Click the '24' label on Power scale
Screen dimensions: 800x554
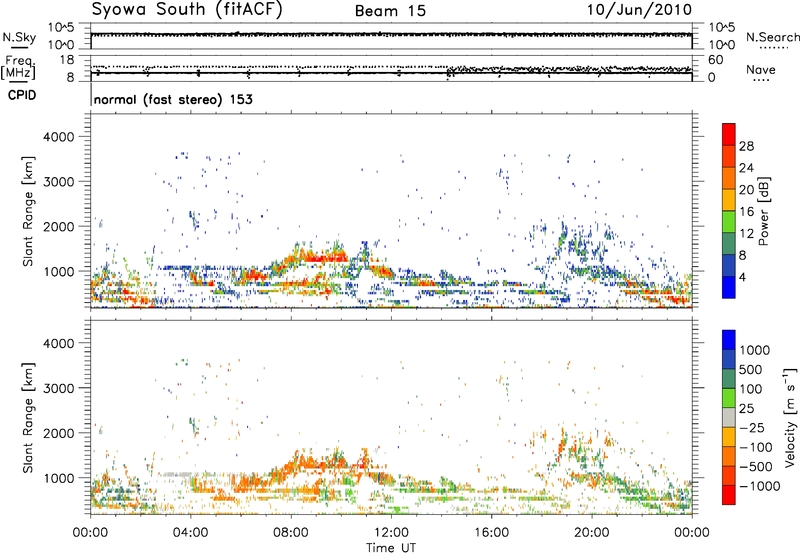pyautogui.click(x=746, y=168)
